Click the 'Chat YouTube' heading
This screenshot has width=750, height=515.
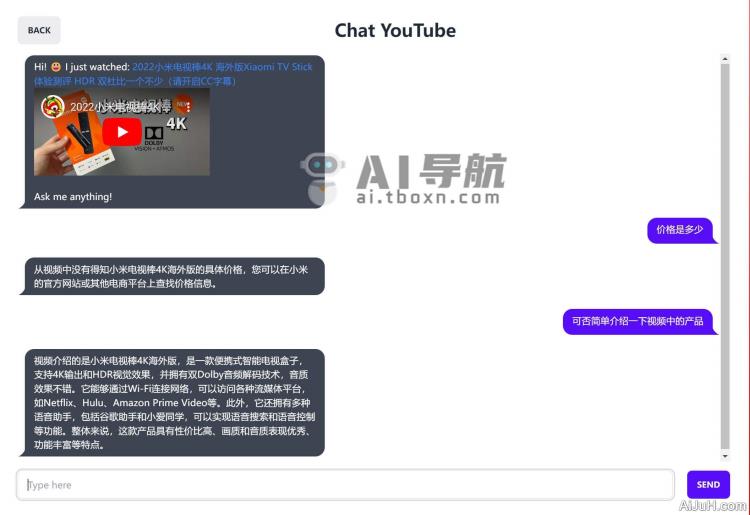click(x=395, y=31)
